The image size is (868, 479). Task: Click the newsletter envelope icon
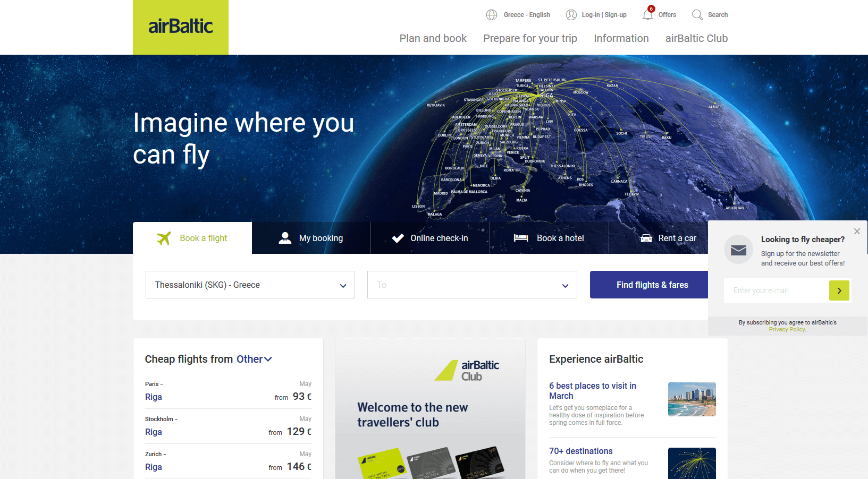click(738, 250)
